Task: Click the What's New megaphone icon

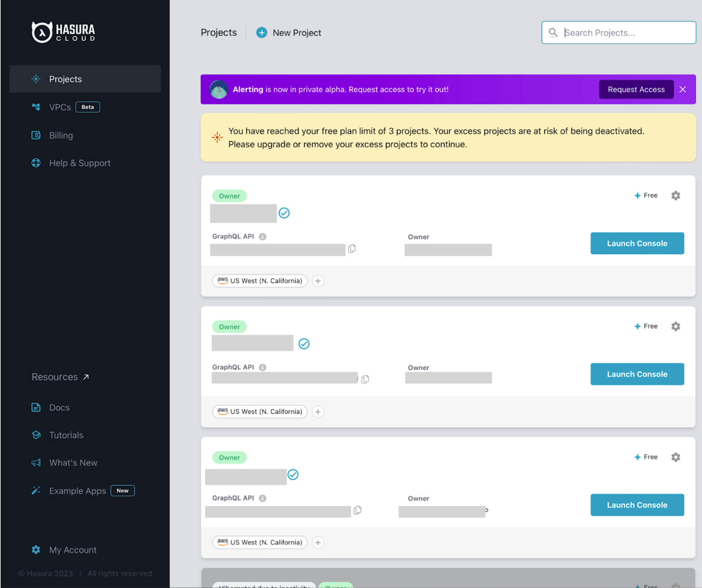Action: (36, 463)
